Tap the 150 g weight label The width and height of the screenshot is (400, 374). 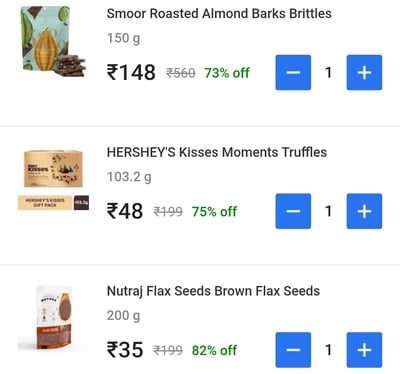123,38
